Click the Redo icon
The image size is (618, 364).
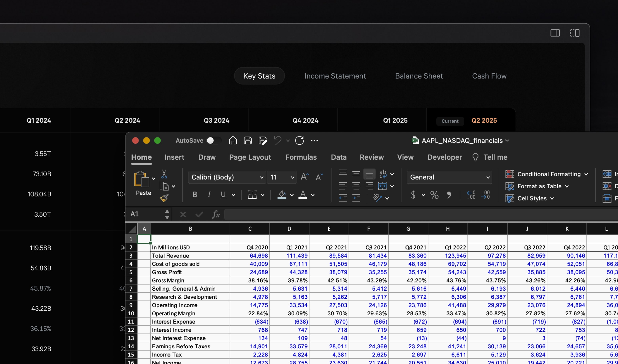[299, 140]
